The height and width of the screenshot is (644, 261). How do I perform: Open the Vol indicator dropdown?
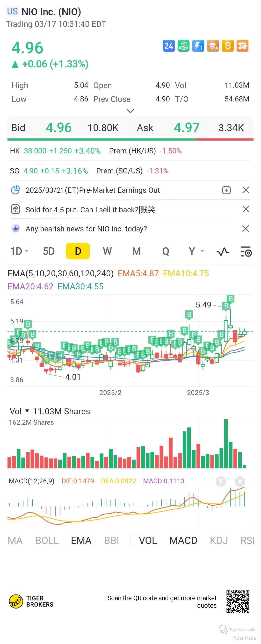tap(20, 411)
